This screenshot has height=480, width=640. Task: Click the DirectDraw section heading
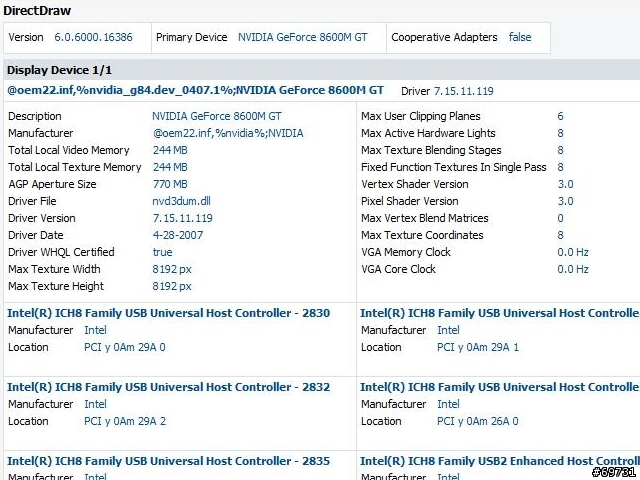pyautogui.click(x=37, y=11)
